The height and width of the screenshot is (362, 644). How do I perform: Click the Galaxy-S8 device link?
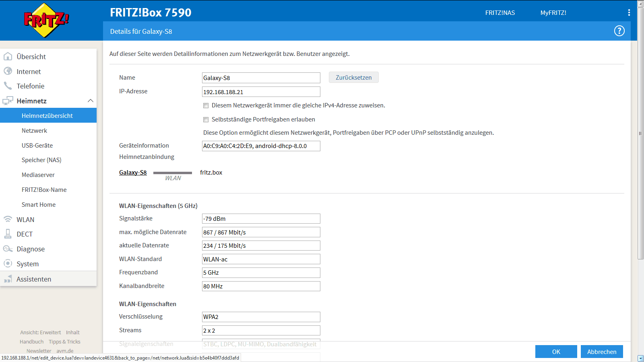(x=133, y=172)
